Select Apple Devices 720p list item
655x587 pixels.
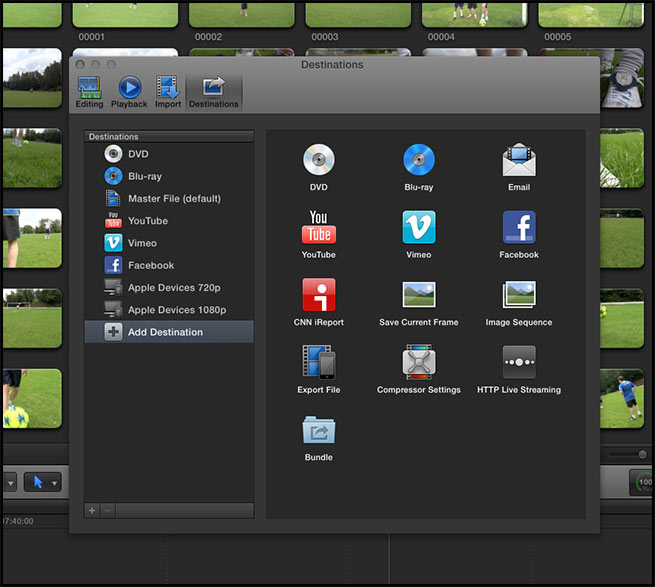169,287
